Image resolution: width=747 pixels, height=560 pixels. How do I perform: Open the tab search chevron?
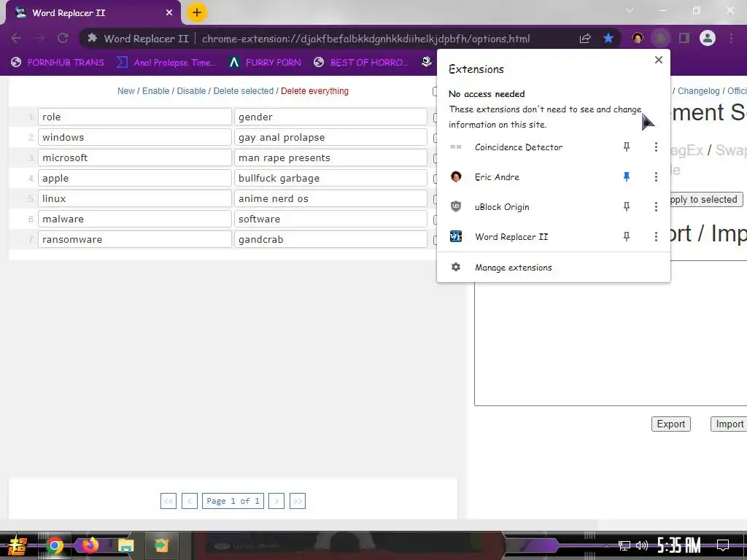coord(630,10)
